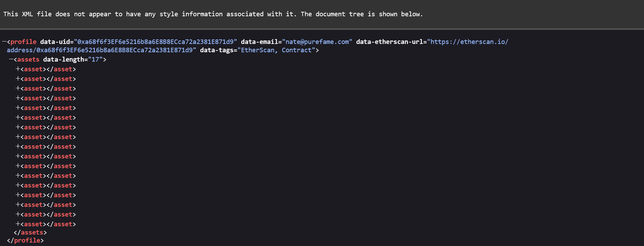This screenshot has height=246, width=644.
Task: Expand the eighth asset element
Action: pos(18,137)
